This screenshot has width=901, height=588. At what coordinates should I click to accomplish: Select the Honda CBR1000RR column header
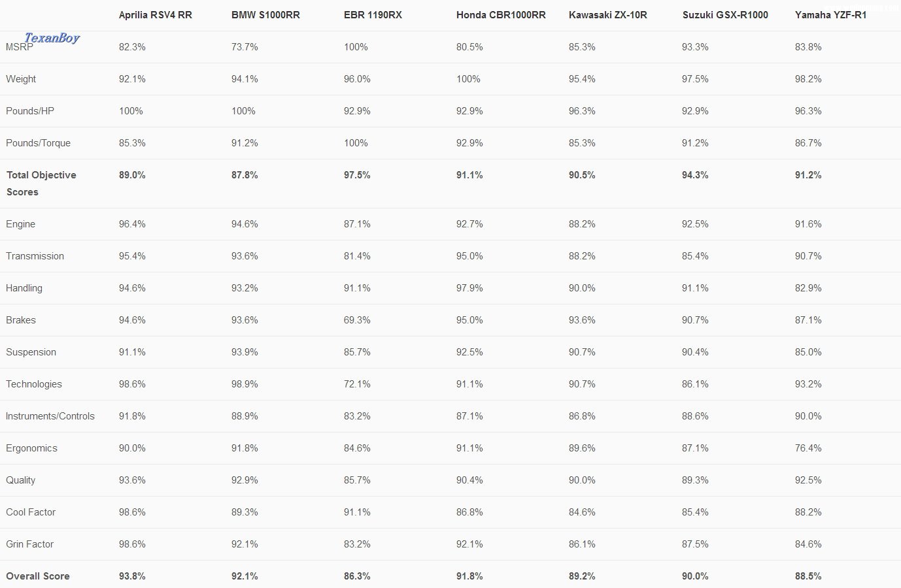(x=501, y=15)
